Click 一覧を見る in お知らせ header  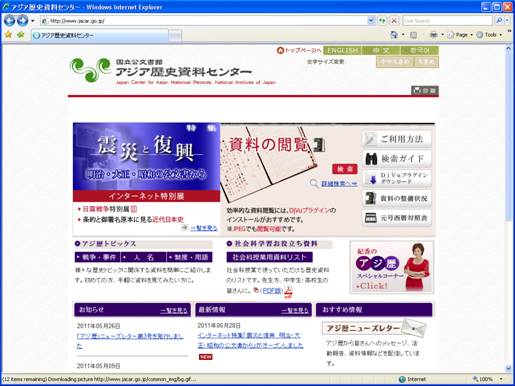174,311
